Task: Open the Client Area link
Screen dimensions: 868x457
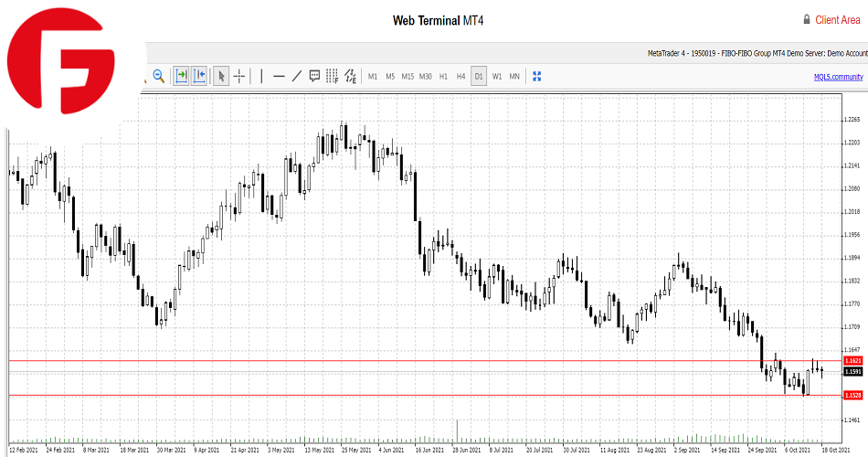Action: (836, 19)
